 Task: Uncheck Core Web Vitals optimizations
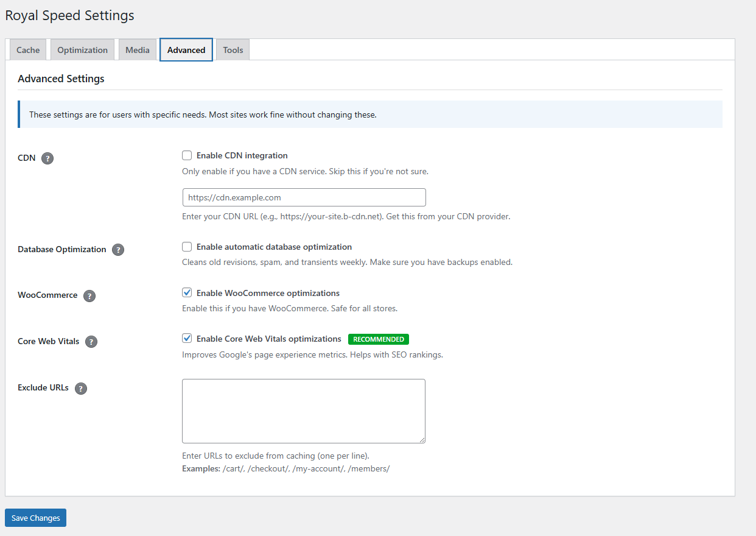187,338
